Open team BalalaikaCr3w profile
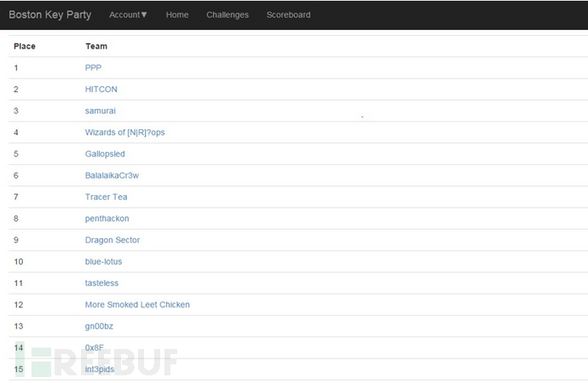This screenshot has width=588, height=383. tap(112, 175)
